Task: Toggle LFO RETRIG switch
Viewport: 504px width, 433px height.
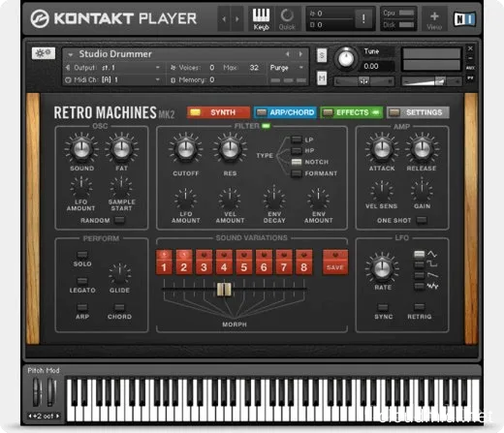Action: point(420,307)
